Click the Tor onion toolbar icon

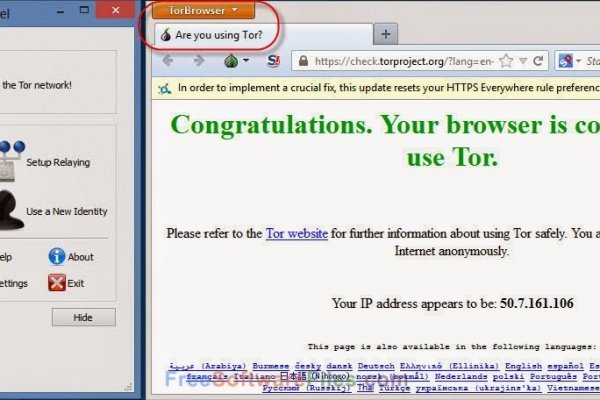229,61
